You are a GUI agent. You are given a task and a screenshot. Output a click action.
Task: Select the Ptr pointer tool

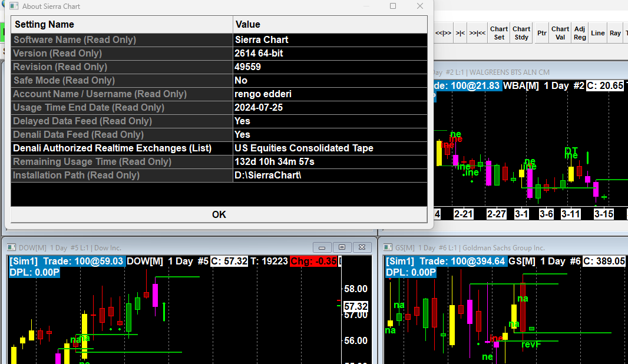tap(542, 33)
